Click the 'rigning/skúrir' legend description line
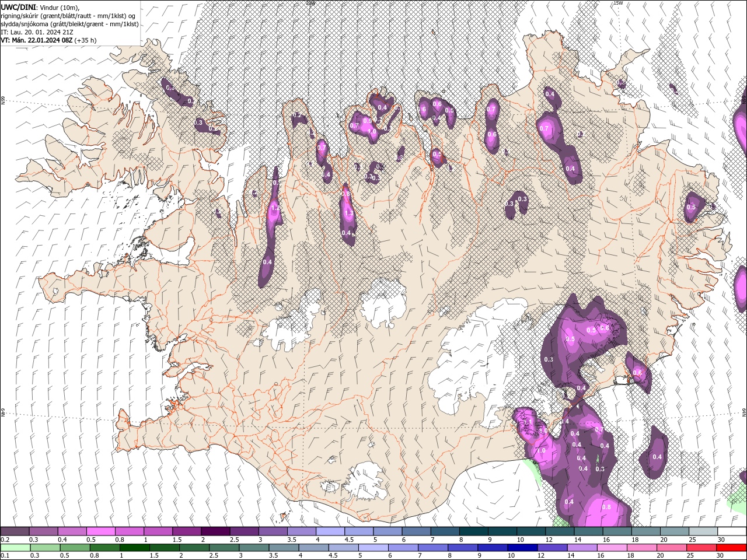Viewport: 747px width, 560px height. pyautogui.click(x=69, y=16)
